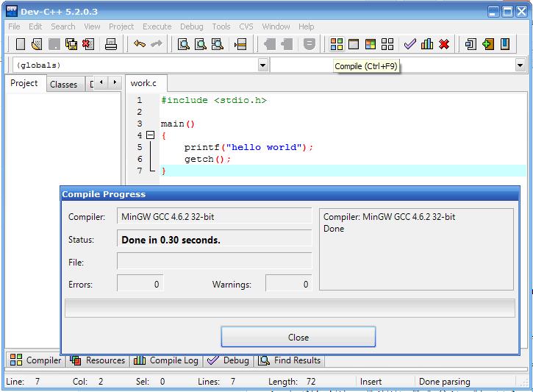Open the Window menu

[276, 26]
